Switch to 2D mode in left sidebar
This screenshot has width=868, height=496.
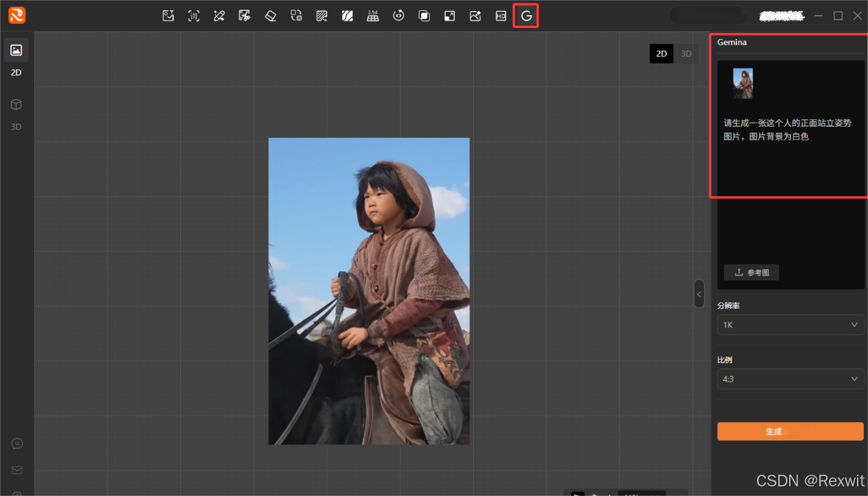pos(16,58)
